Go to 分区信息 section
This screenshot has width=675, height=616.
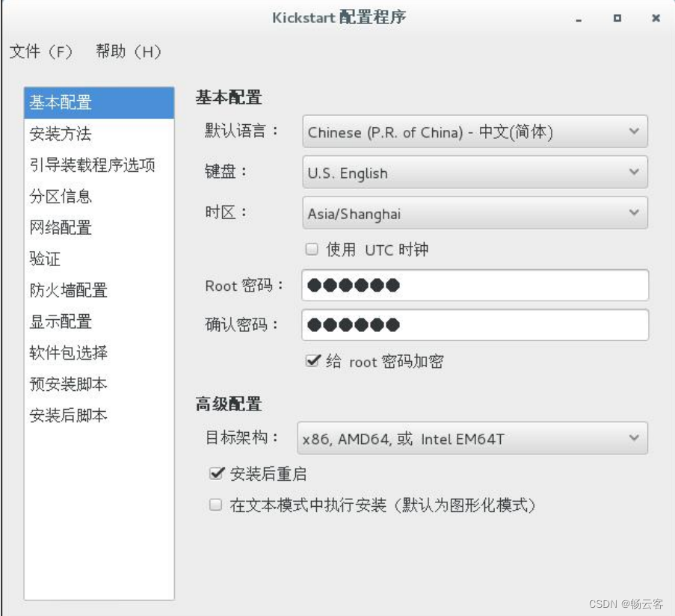tap(99, 197)
